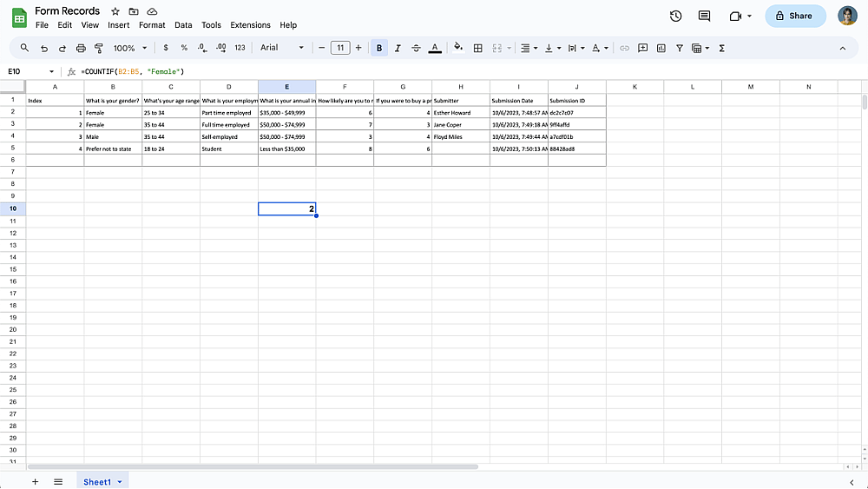Open version history clock icon
Screen dimensions: 868x489
coord(675,16)
